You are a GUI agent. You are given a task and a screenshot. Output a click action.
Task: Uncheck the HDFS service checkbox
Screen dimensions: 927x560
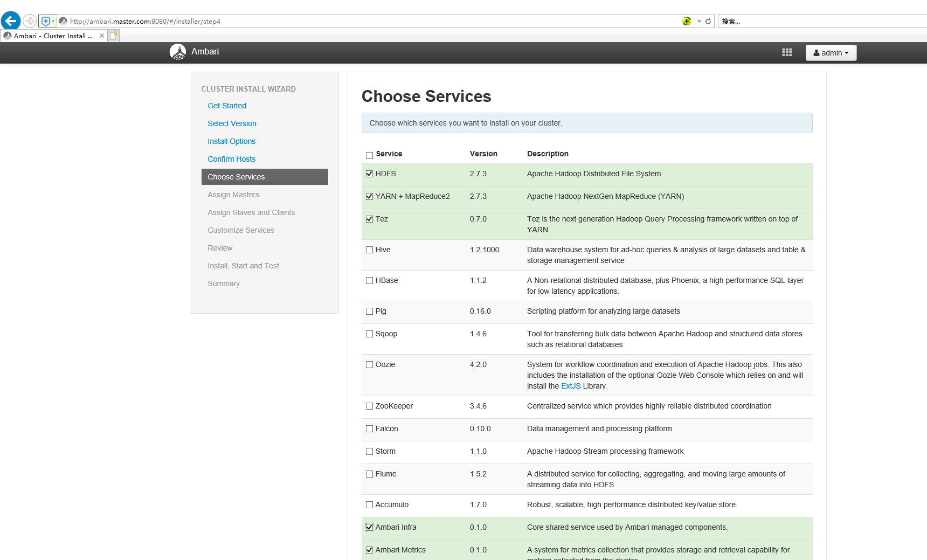[x=369, y=174]
